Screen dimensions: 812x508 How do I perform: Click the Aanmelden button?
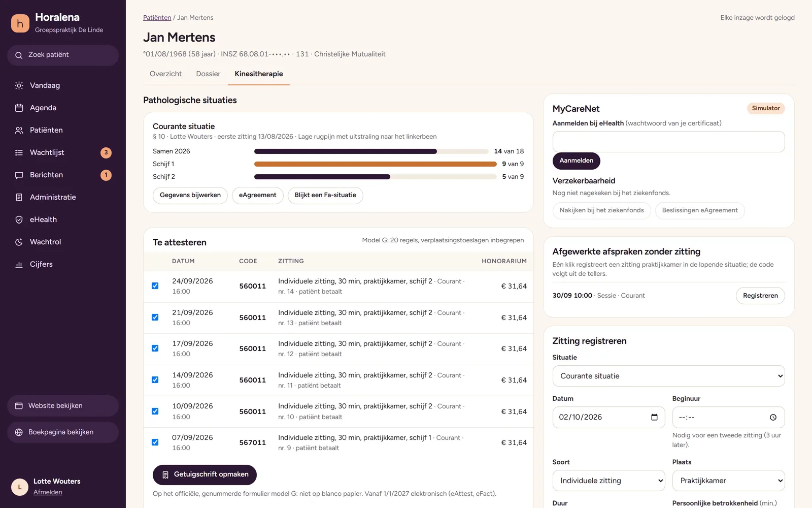pos(576,161)
